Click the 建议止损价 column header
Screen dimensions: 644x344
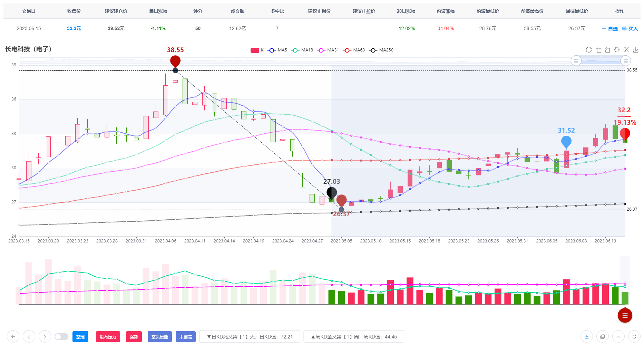tap(319, 11)
